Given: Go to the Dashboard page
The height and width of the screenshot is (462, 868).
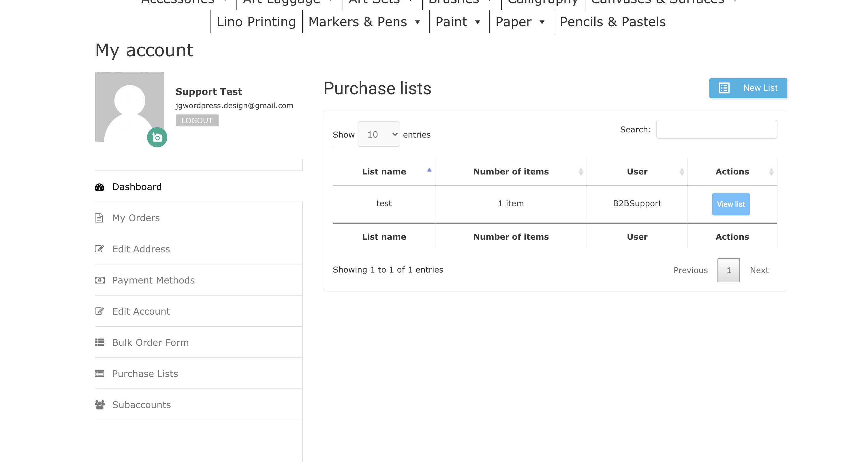Looking at the screenshot, I should coord(137,187).
